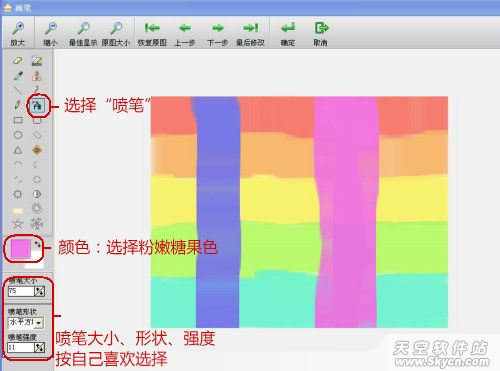
Task: Go back with 上一步 button
Action: [x=185, y=34]
